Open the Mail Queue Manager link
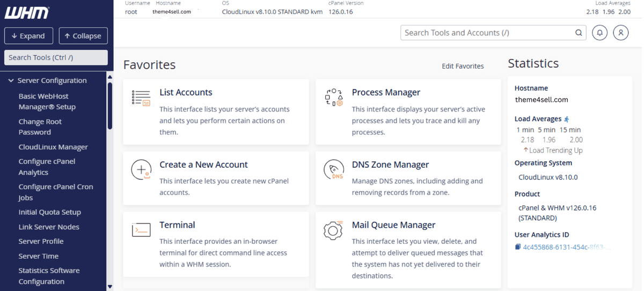Image resolution: width=644 pixels, height=291 pixels. (x=393, y=225)
